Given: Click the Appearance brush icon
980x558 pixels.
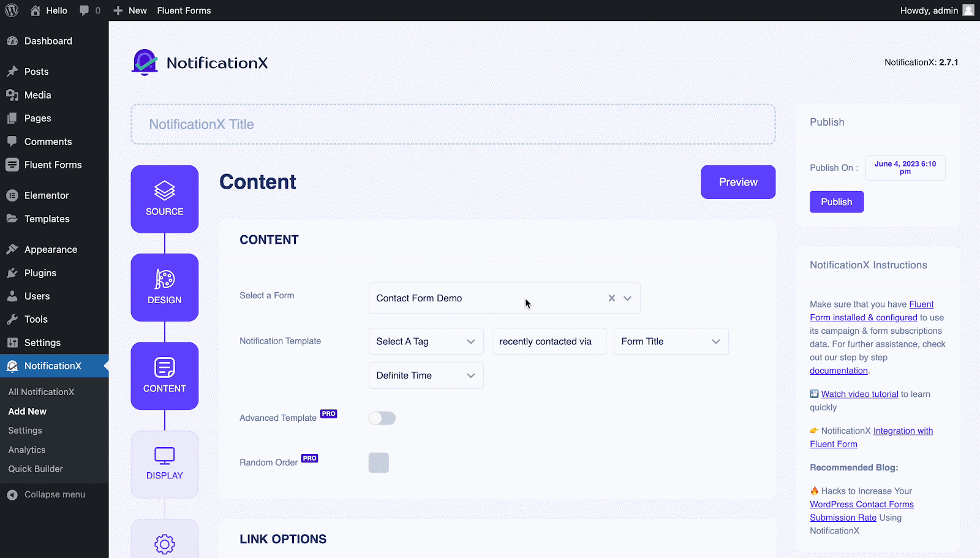Looking at the screenshot, I should 12,249.
